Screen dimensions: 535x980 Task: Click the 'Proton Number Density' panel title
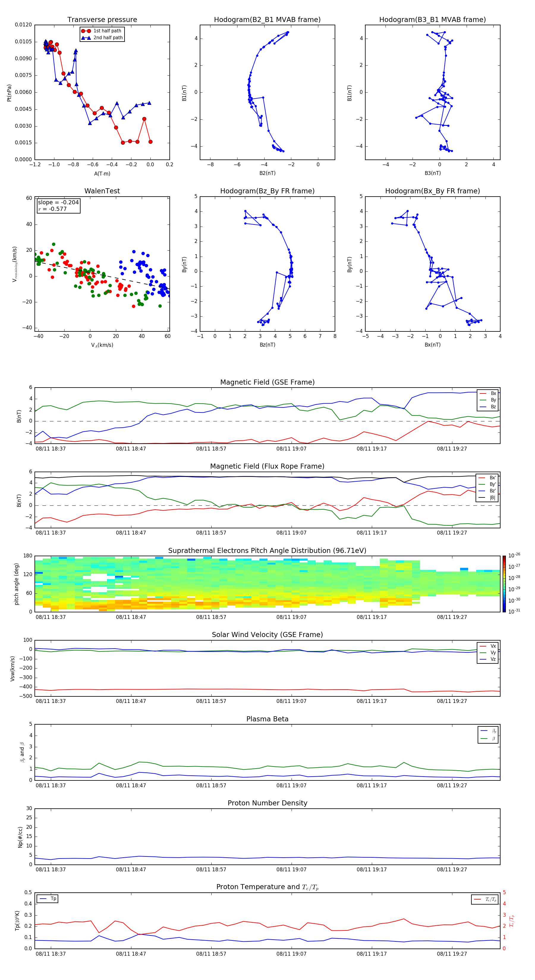click(267, 803)
